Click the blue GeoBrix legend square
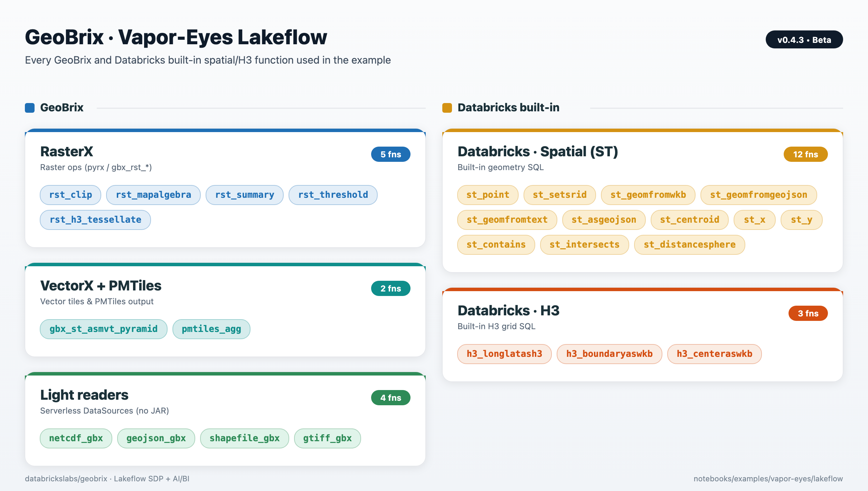868x491 pixels. point(30,108)
